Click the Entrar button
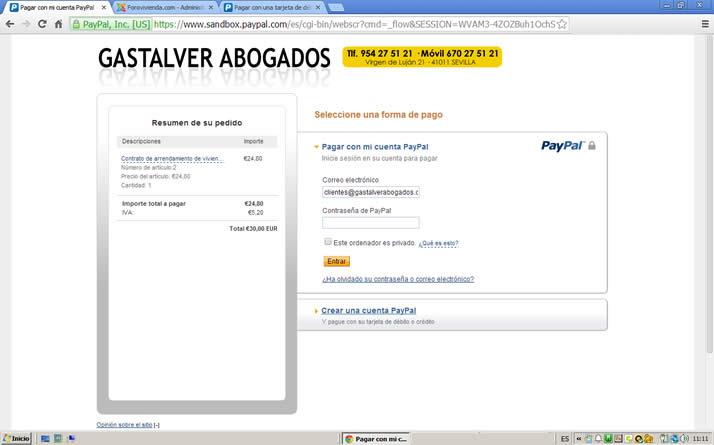Screen dimensions: 714x445 (x=337, y=261)
